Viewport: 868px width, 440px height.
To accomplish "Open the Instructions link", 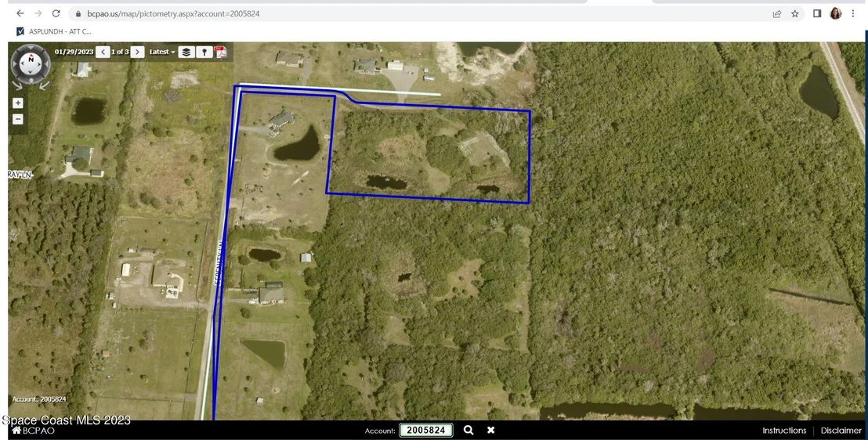I will [784, 430].
